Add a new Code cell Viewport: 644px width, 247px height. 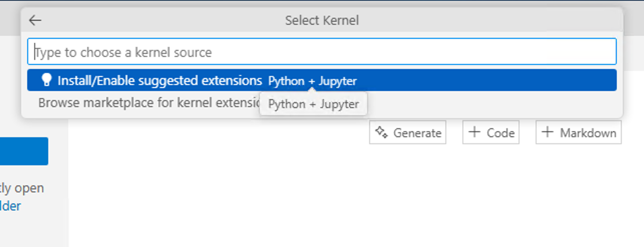tap(491, 133)
